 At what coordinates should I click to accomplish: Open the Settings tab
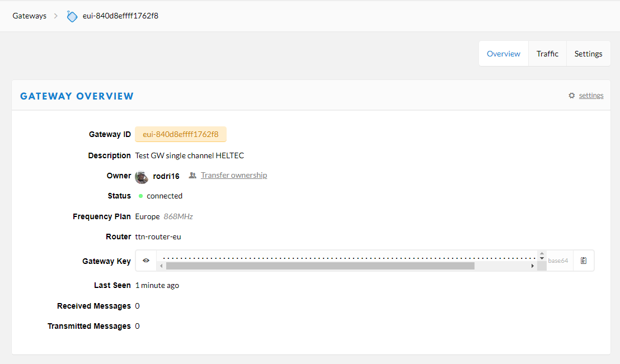[x=588, y=54]
